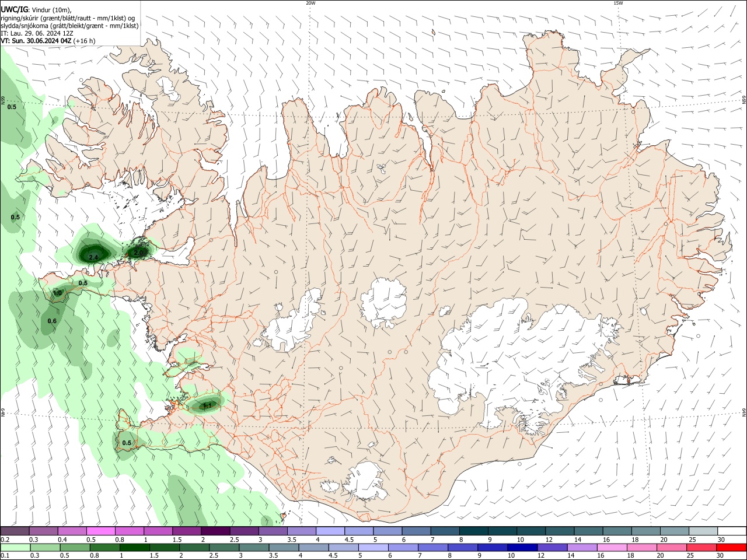Screen dimensions: 747x560
Task: Pick the deep navy-blue swatch in the lower legend
Action: [522, 547]
